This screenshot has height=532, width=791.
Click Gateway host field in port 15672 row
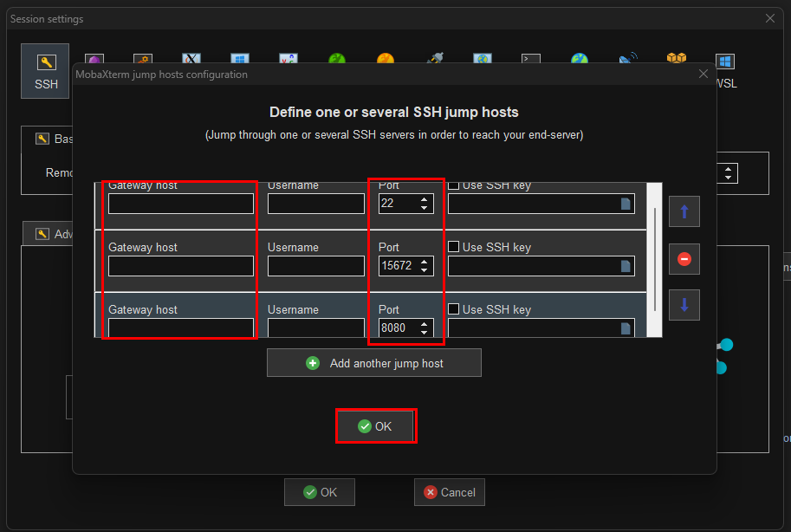point(180,266)
